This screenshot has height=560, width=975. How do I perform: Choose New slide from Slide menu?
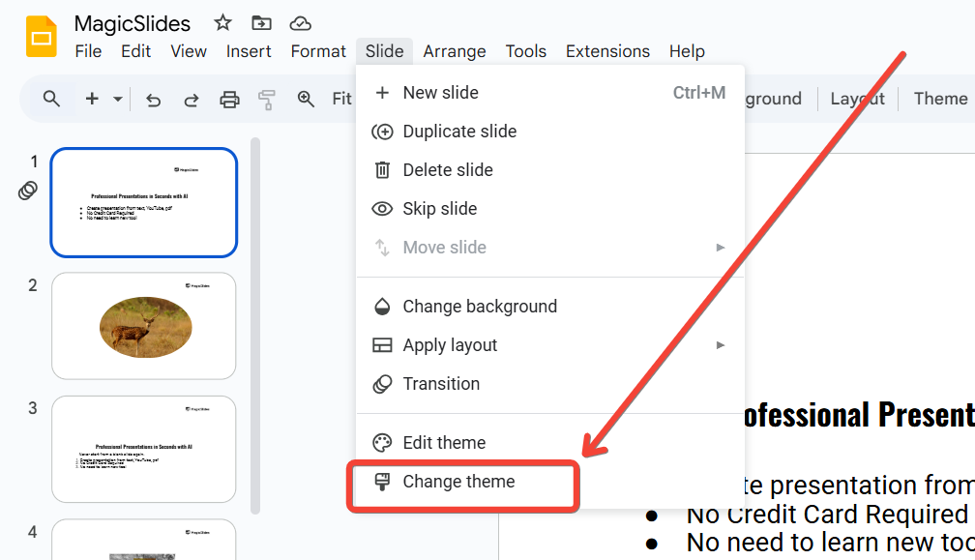coord(550,93)
